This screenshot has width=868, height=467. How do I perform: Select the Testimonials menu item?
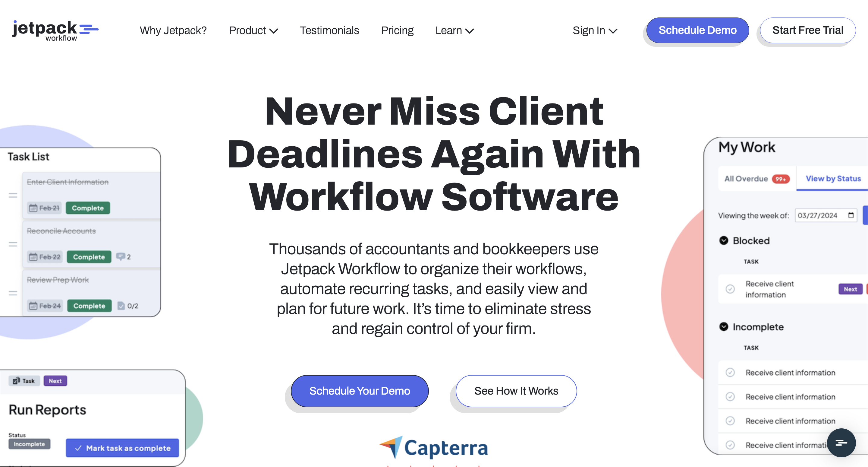click(330, 30)
